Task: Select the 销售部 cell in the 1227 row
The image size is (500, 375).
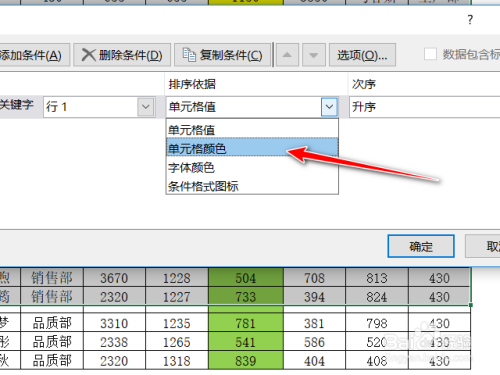Action: (x=52, y=296)
